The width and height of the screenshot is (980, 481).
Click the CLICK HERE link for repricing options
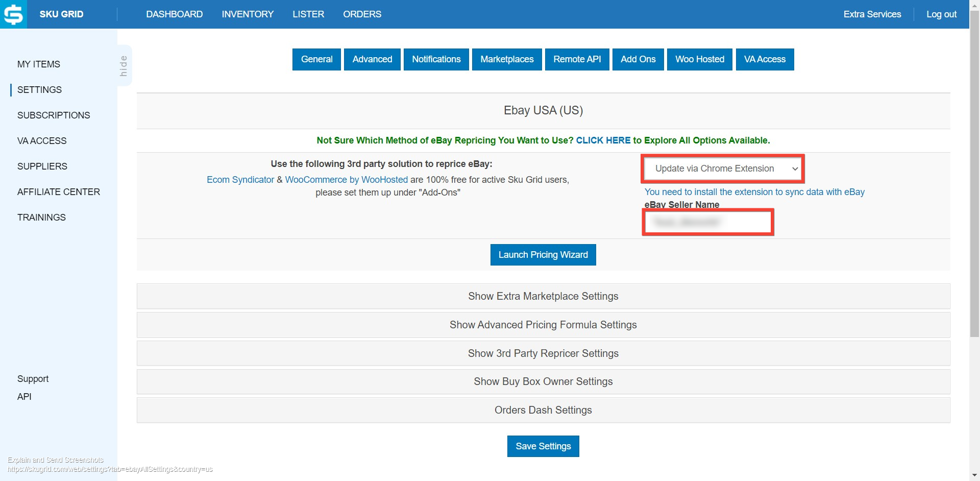(603, 140)
